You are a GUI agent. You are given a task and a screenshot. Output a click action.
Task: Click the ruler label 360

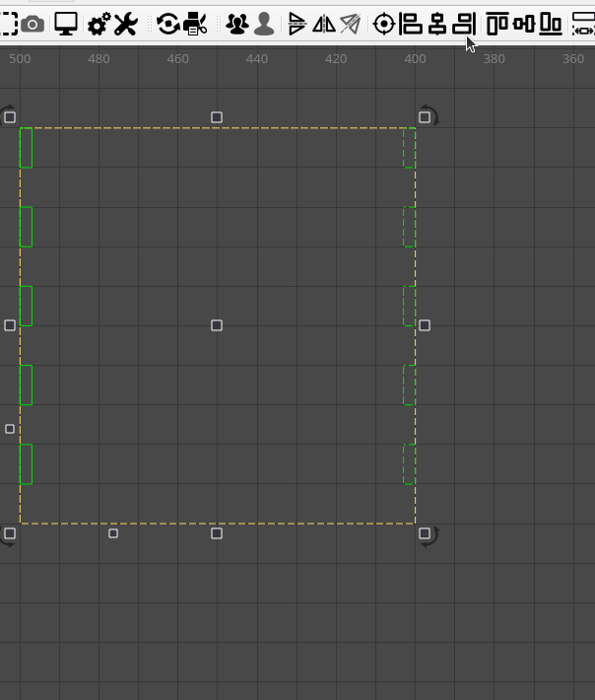pos(573,59)
